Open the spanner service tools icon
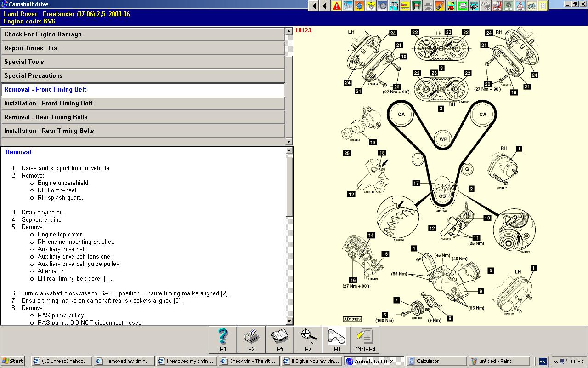The width and height of the screenshot is (588, 368). point(348,6)
